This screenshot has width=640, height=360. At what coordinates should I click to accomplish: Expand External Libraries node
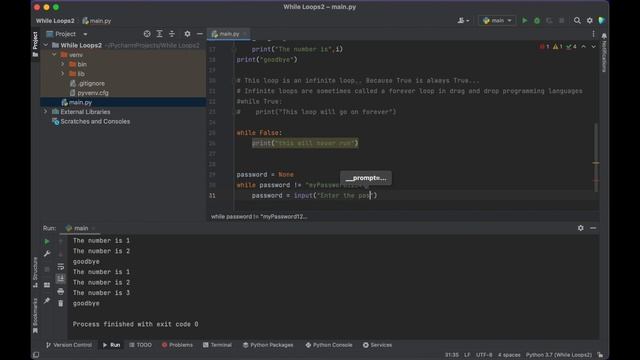pyautogui.click(x=46, y=112)
